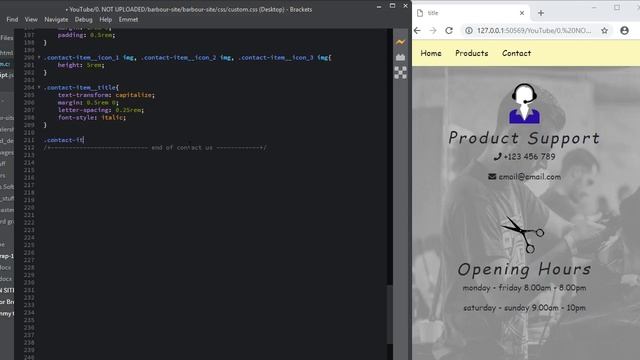Click the Brackets editor vertical scrollbar
Screen dimensions: 640x360
click(390, 314)
